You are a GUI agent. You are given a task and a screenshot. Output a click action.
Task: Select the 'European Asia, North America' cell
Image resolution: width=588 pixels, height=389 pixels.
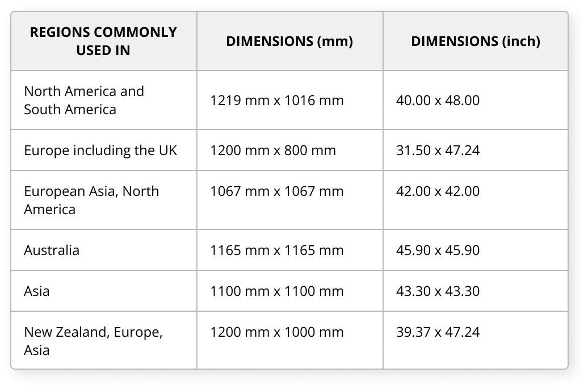click(91, 200)
